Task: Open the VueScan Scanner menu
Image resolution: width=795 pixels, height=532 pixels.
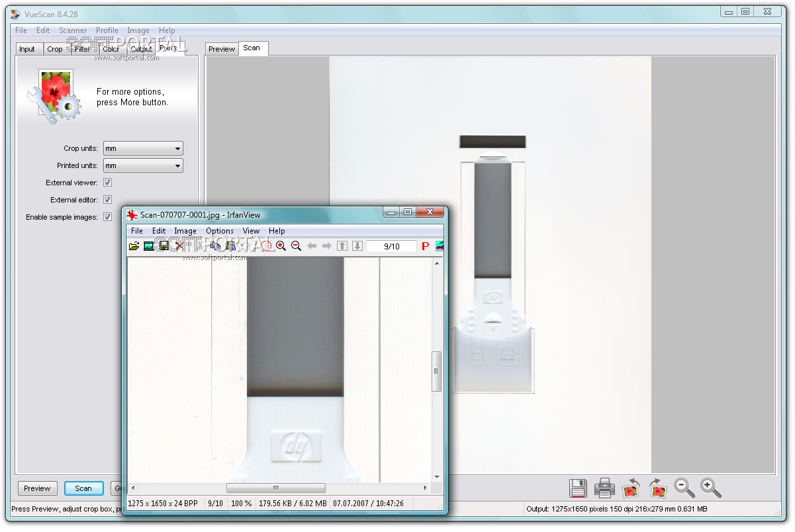Action: (x=73, y=30)
